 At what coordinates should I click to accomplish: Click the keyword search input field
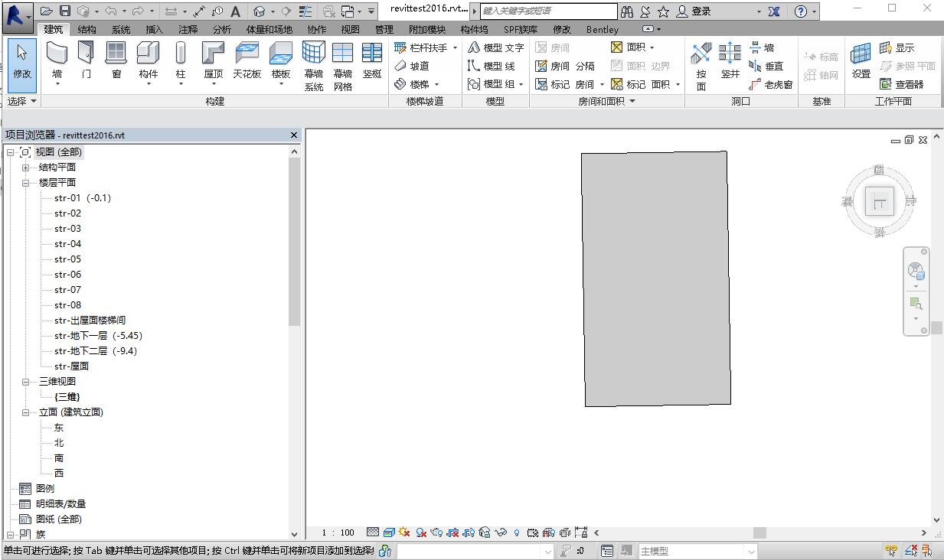548,11
